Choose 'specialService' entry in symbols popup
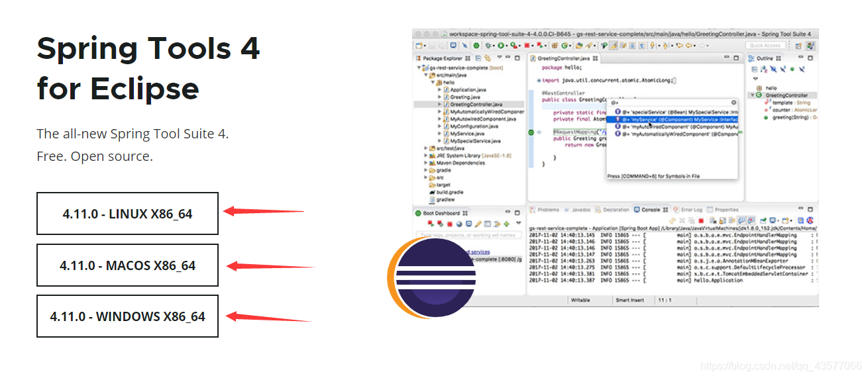Viewport: 868px width, 378px height. (x=676, y=112)
